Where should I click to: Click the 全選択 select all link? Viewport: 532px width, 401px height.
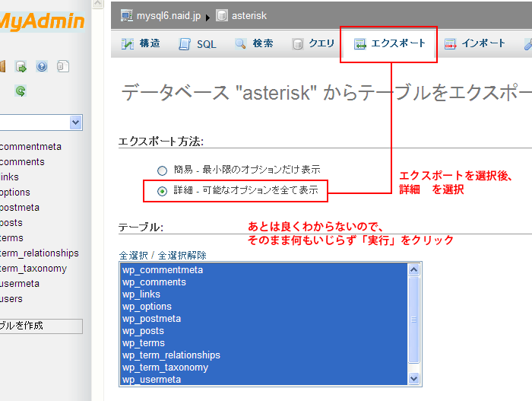point(134,255)
